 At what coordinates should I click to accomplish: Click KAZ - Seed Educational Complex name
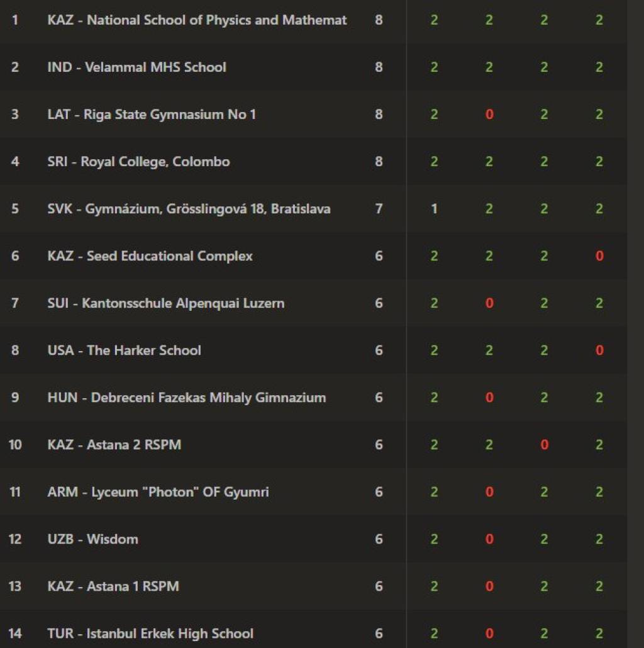[x=150, y=256]
